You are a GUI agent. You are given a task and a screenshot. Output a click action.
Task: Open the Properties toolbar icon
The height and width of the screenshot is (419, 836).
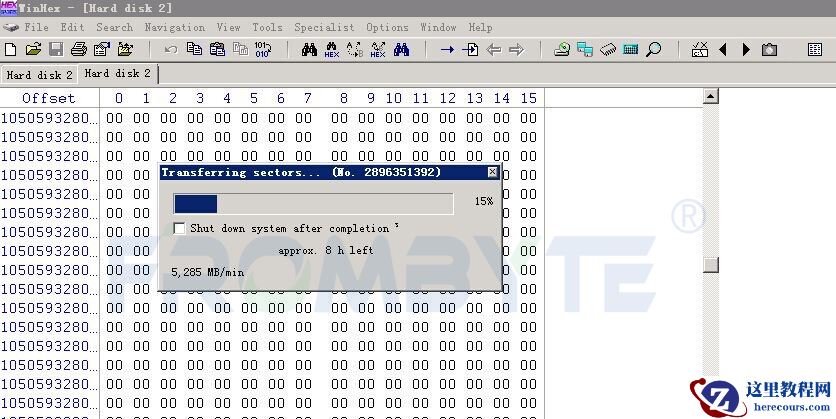pyautogui.click(x=102, y=50)
